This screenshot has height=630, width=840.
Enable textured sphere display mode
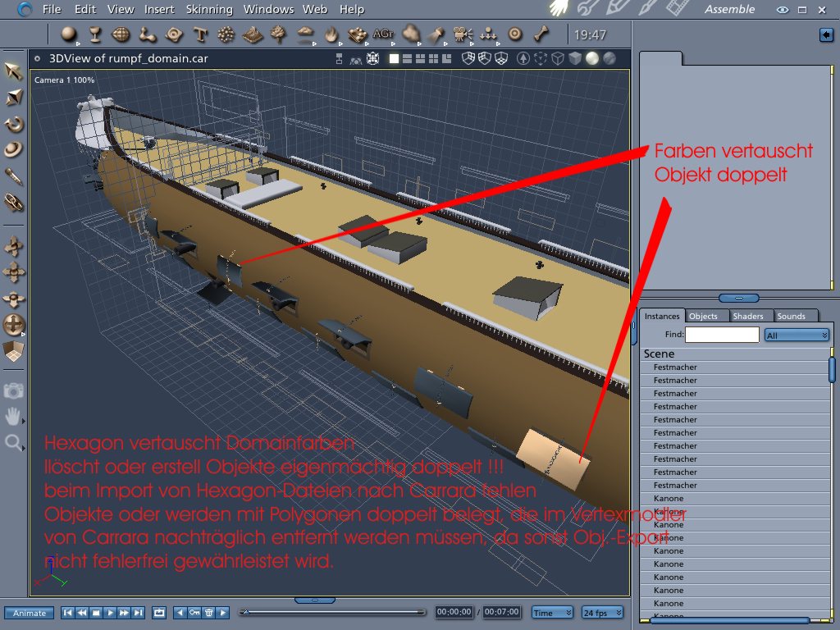pos(609,58)
